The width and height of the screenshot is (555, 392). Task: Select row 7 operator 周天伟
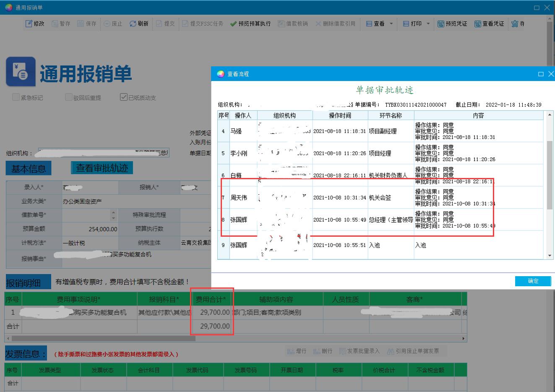(x=239, y=198)
